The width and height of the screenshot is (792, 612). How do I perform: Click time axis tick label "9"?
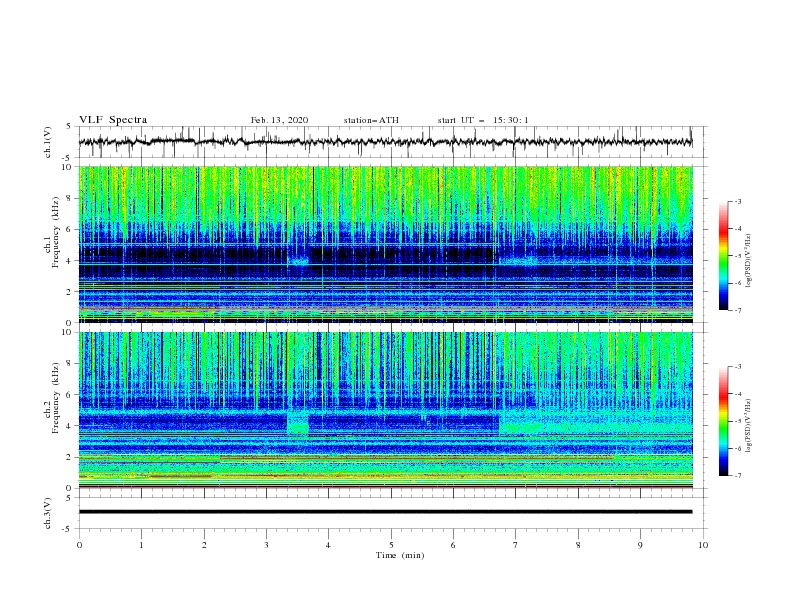click(x=640, y=545)
